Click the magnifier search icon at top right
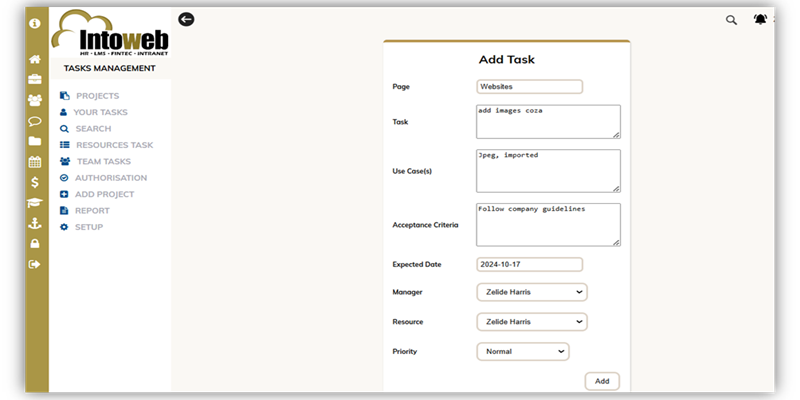Screen dimensions: 800x400 pyautogui.click(x=731, y=19)
